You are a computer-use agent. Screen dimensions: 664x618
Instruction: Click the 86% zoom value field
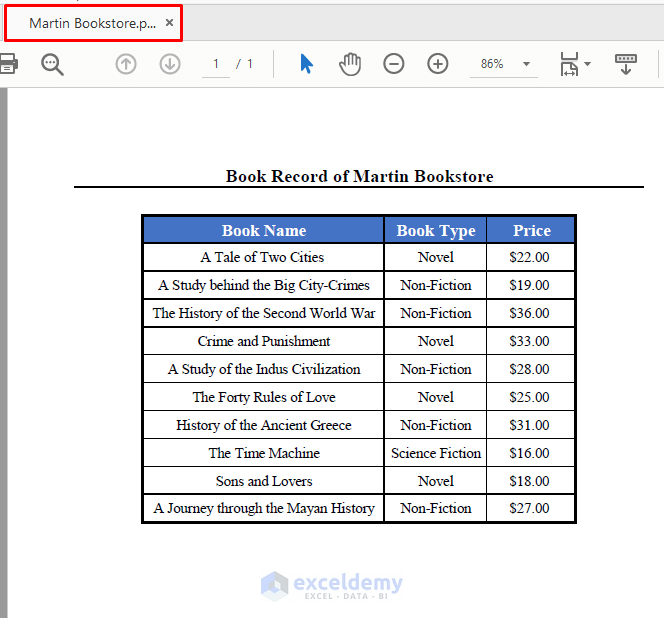point(492,64)
